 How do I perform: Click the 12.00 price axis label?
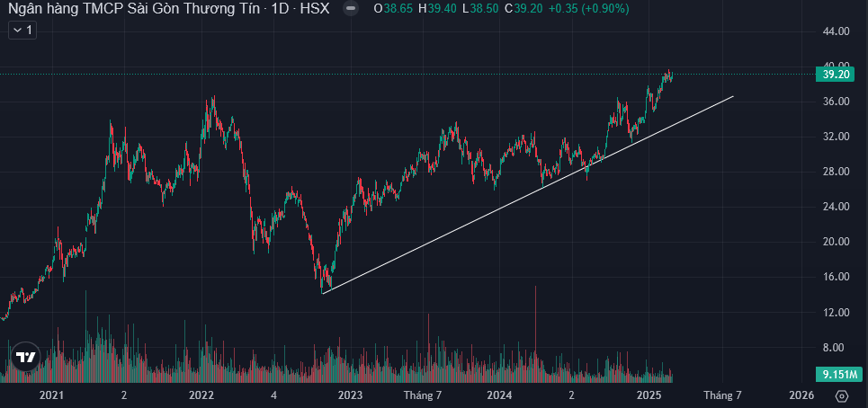tap(836, 313)
